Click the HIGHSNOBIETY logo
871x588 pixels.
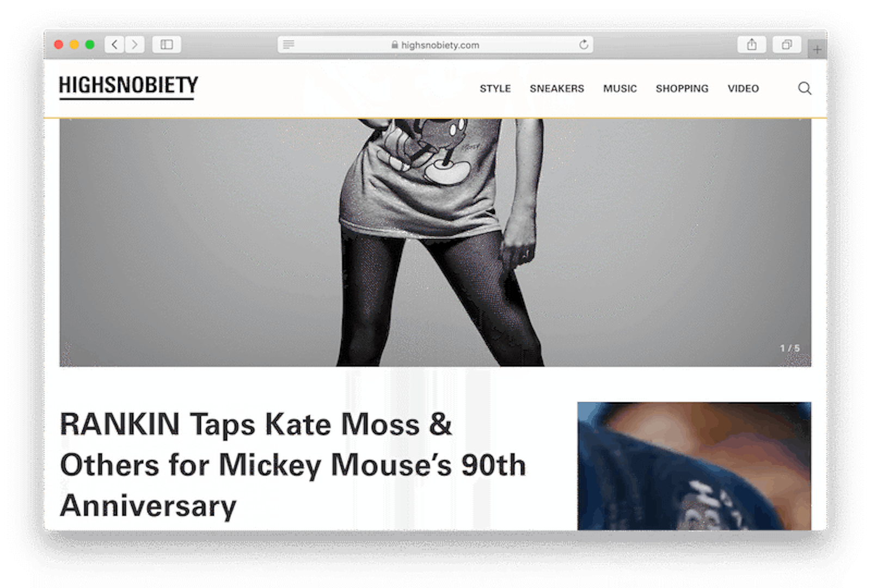(128, 87)
